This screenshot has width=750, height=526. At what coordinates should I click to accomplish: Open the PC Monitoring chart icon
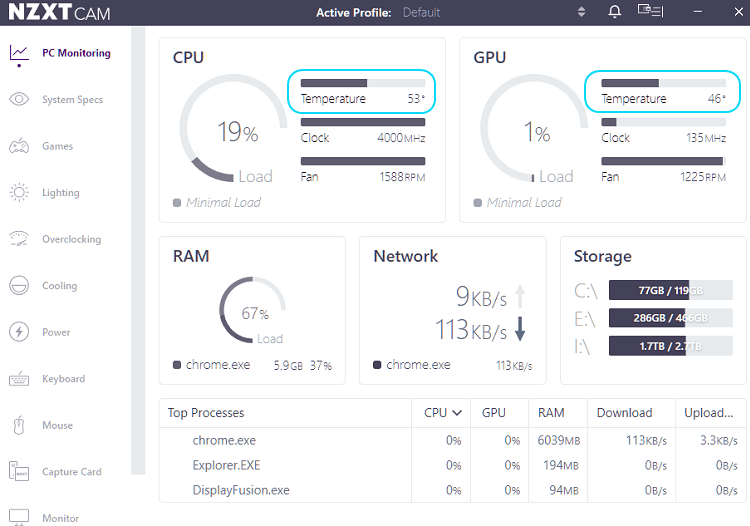tap(19, 53)
